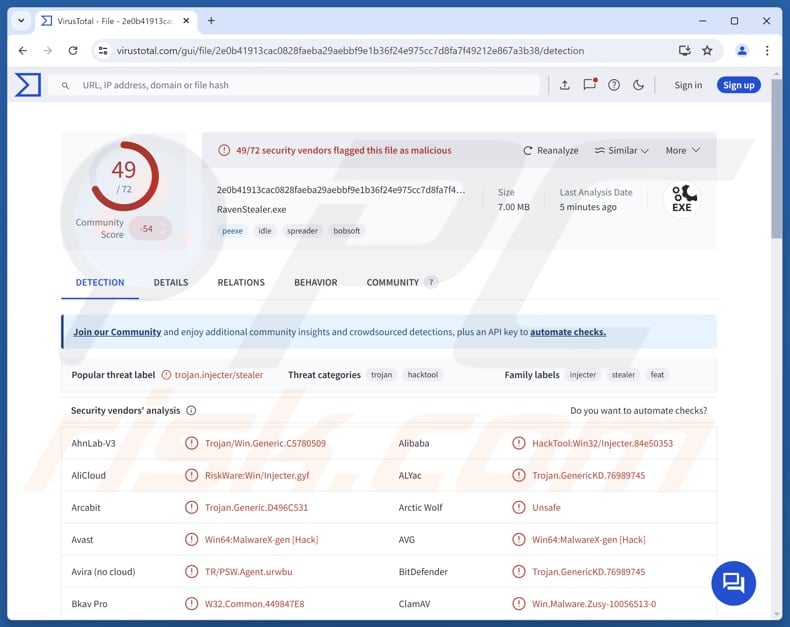Click the automate checks link
The image size is (790, 627).
point(567,332)
